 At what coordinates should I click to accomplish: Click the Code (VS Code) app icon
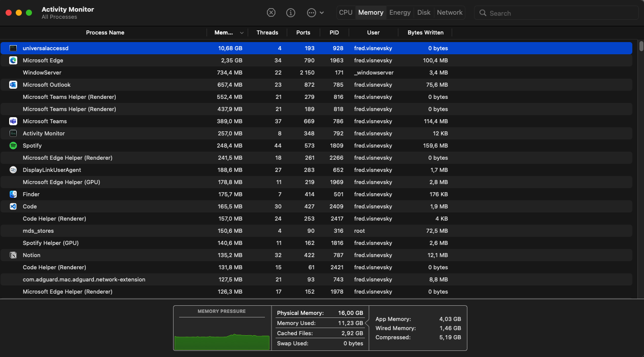(x=13, y=206)
